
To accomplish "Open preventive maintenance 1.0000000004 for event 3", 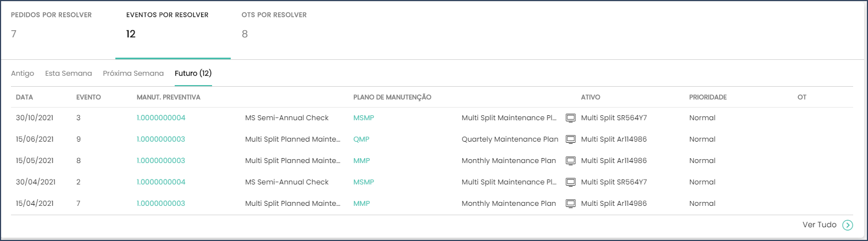I will pyautogui.click(x=161, y=118).
